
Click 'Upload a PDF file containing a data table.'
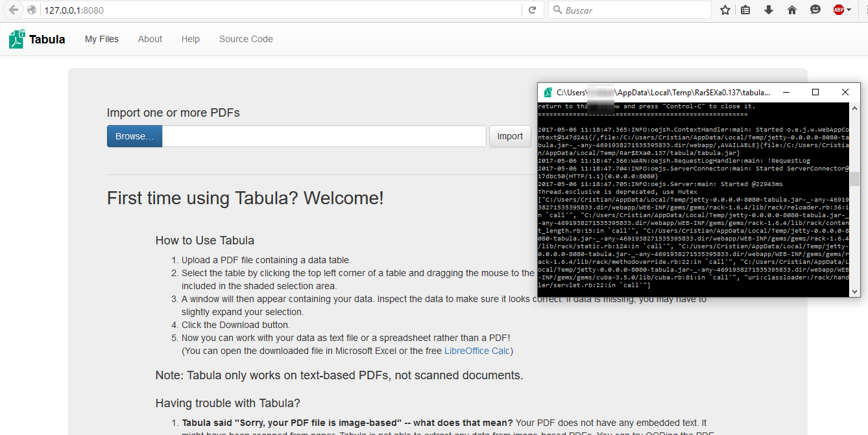coord(266,260)
